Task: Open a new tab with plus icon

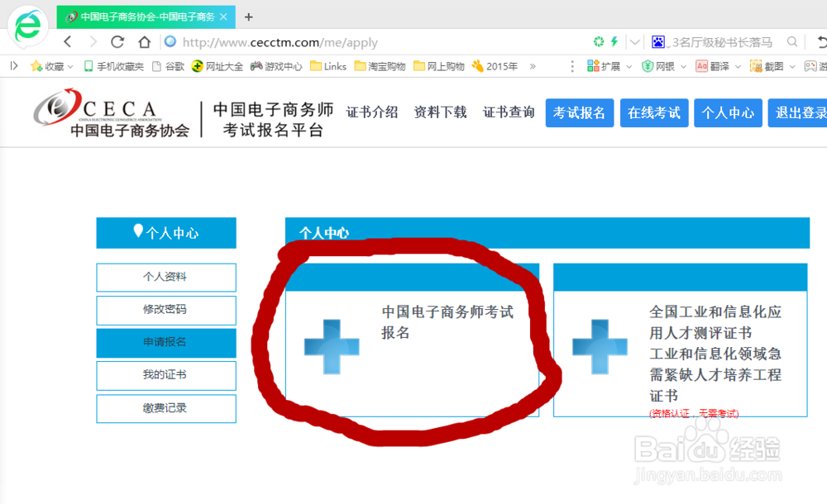Action: point(248,17)
